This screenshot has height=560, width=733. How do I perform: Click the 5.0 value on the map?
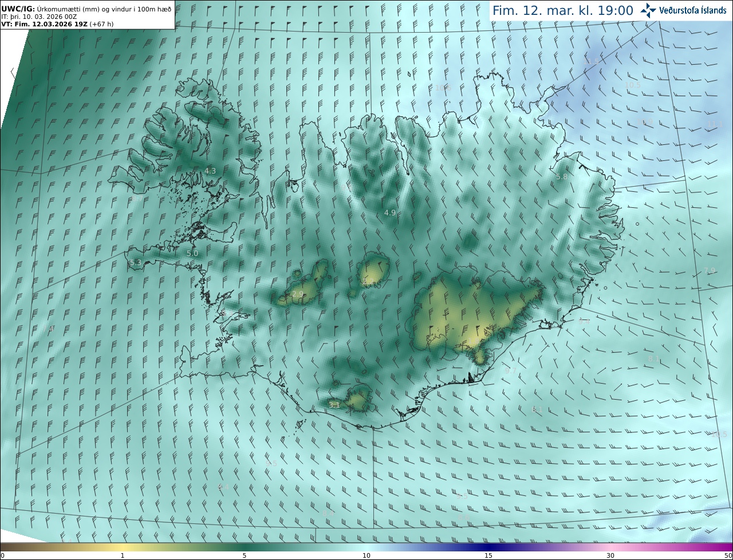(x=192, y=253)
